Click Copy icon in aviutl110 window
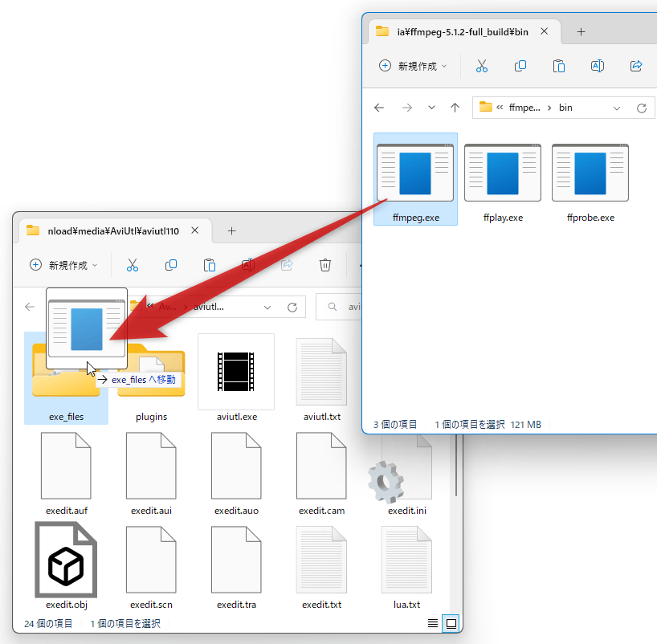 [171, 265]
